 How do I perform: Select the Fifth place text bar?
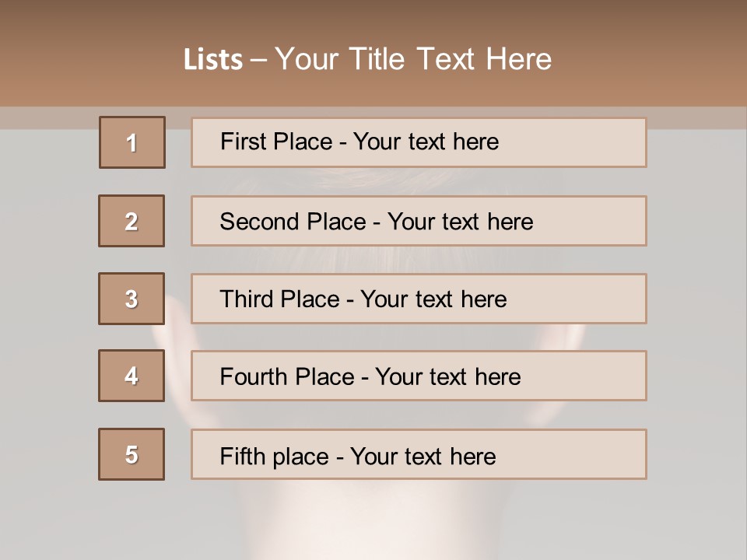pyautogui.click(x=419, y=454)
